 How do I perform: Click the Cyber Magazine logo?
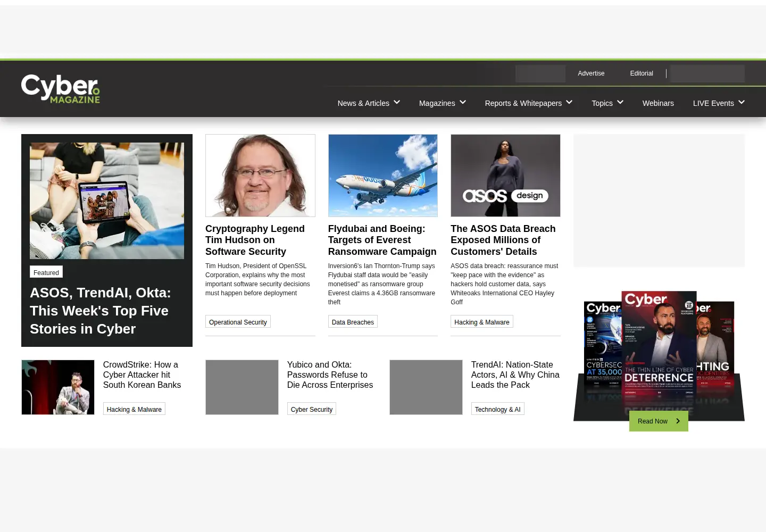tap(61, 89)
